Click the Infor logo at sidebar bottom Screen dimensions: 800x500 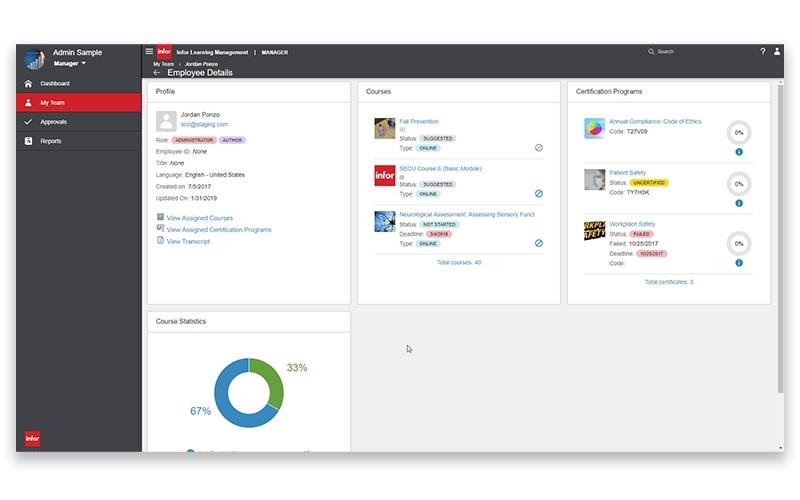coord(32,438)
